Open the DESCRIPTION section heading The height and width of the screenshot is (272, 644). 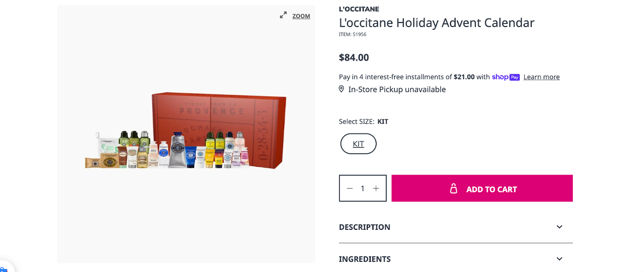pyautogui.click(x=365, y=227)
